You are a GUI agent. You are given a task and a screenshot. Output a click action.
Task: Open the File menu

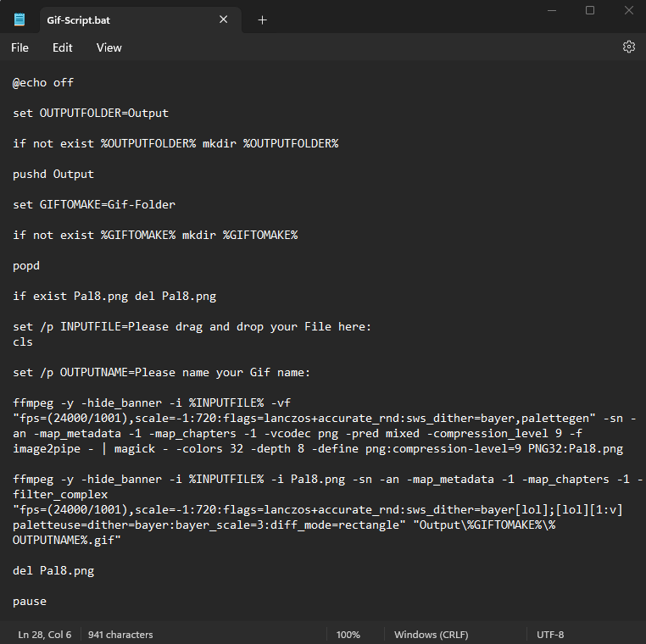[19, 47]
